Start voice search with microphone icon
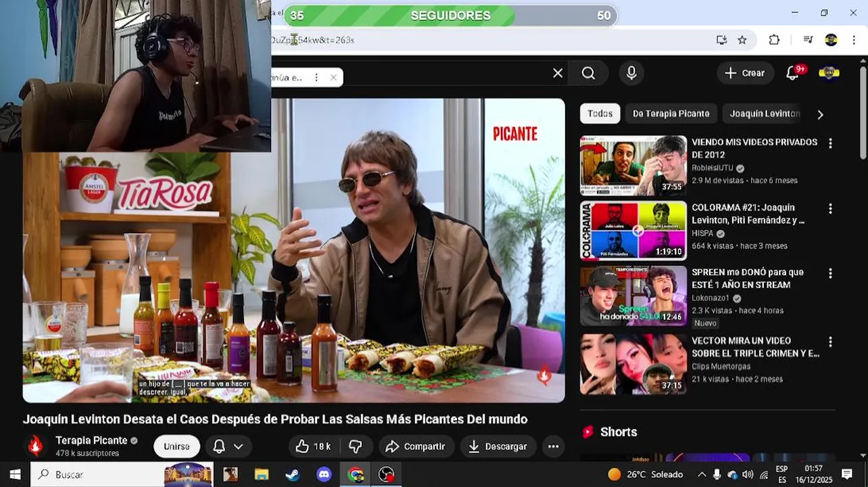 [631, 73]
